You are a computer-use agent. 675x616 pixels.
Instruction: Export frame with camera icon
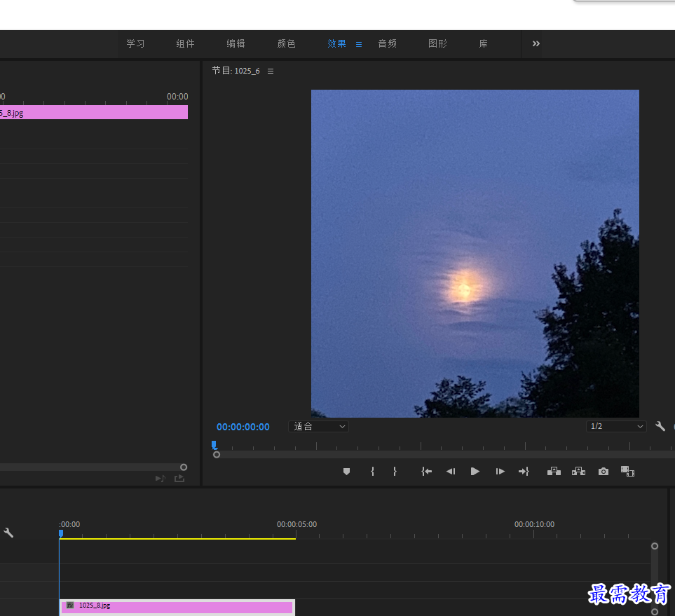tap(604, 472)
